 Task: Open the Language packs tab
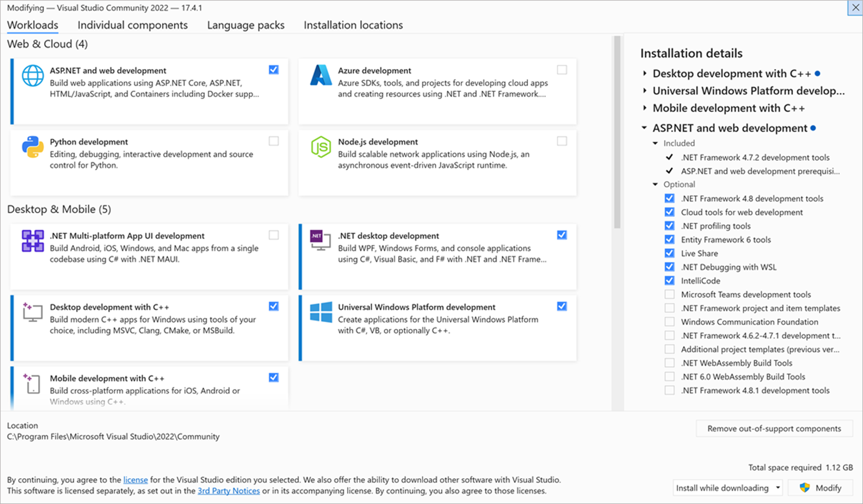click(x=246, y=25)
